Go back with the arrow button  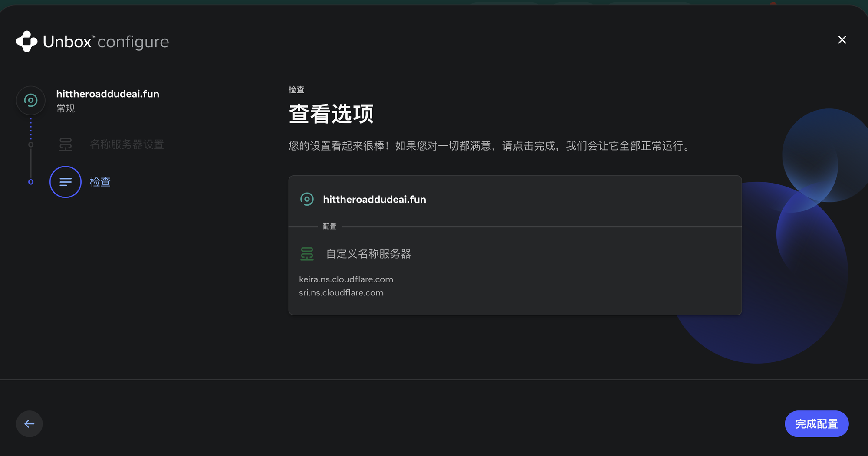pyautogui.click(x=30, y=424)
